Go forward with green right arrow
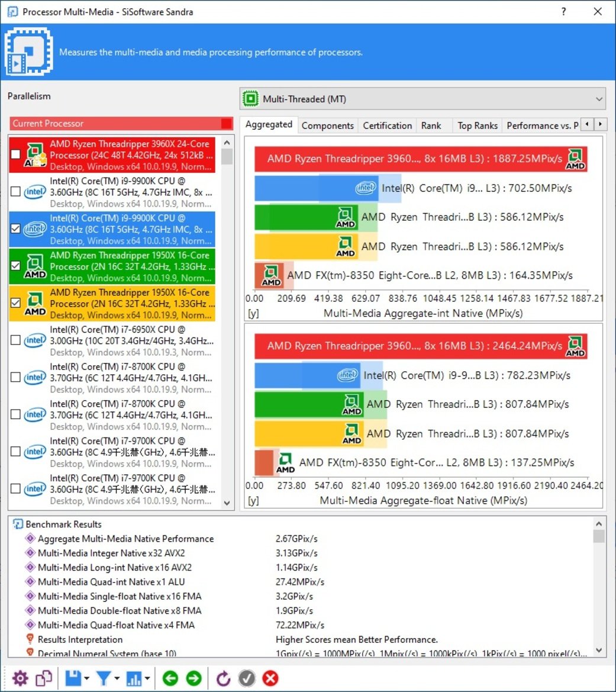This screenshot has width=616, height=692. point(193,678)
